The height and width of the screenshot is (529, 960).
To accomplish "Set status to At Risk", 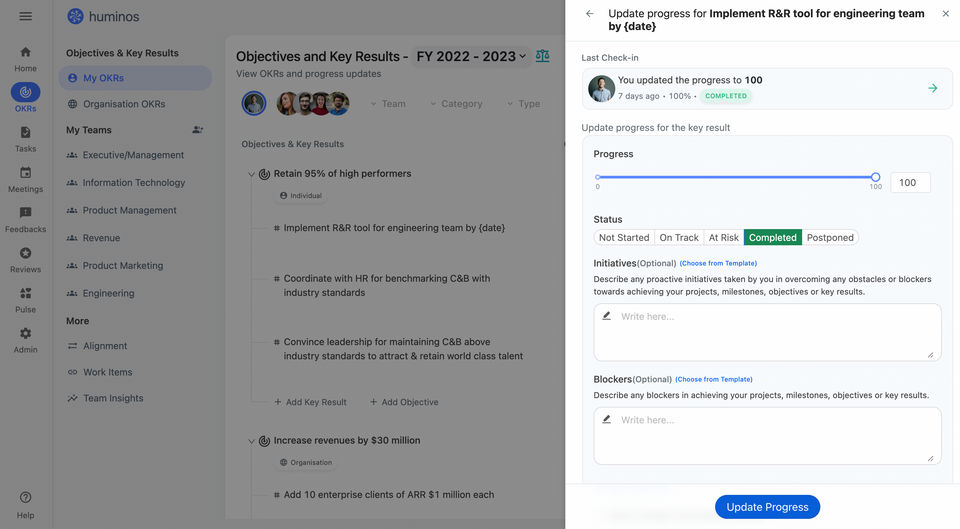I will (x=723, y=237).
